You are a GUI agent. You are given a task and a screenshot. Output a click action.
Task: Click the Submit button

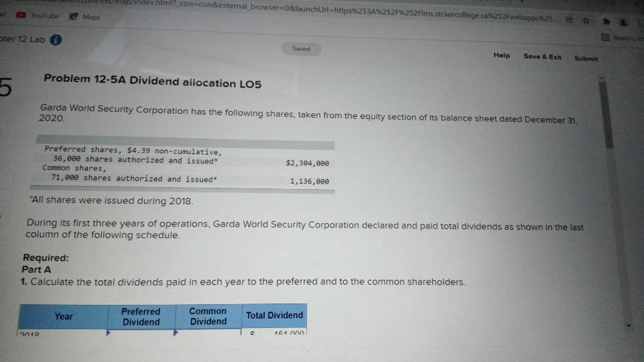click(587, 58)
